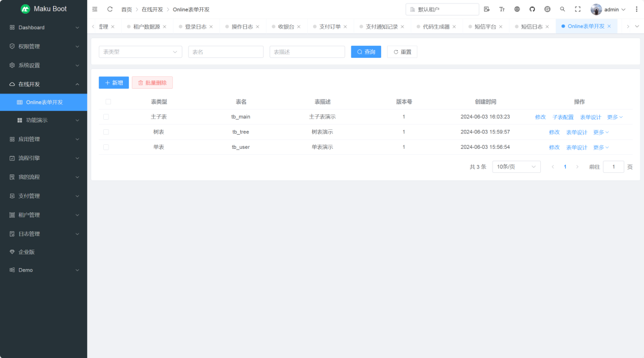Adjust font size using the Tt icon

click(x=502, y=9)
